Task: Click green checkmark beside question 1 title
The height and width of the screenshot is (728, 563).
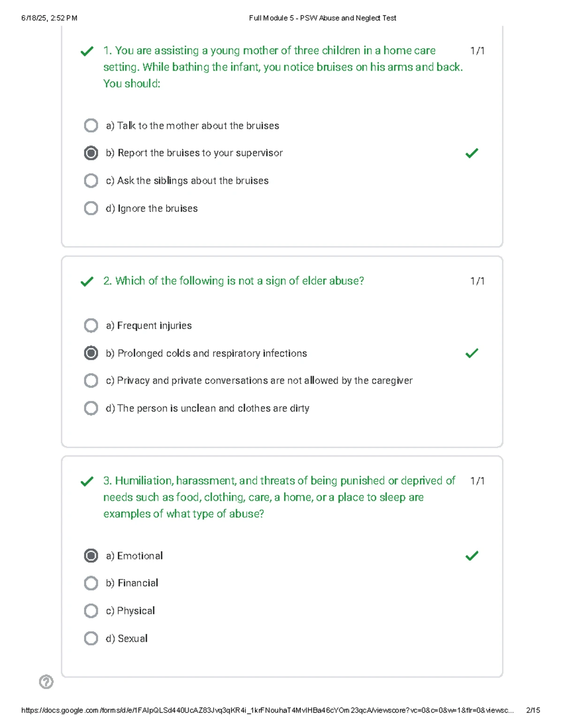Action: coord(87,51)
